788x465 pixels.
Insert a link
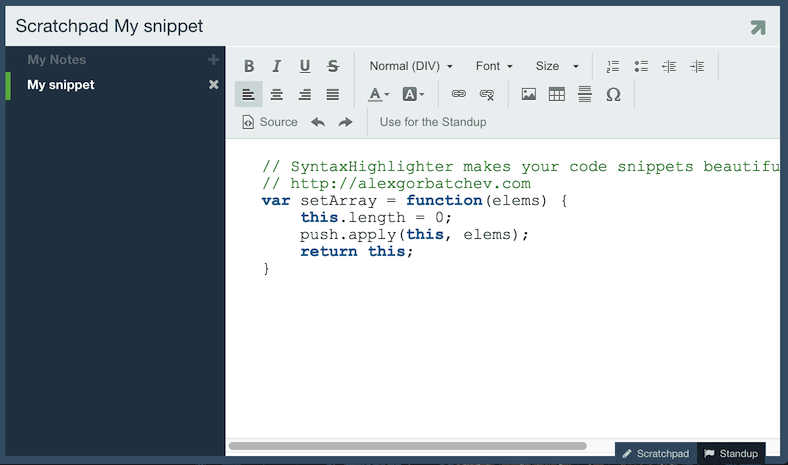pyautogui.click(x=458, y=94)
